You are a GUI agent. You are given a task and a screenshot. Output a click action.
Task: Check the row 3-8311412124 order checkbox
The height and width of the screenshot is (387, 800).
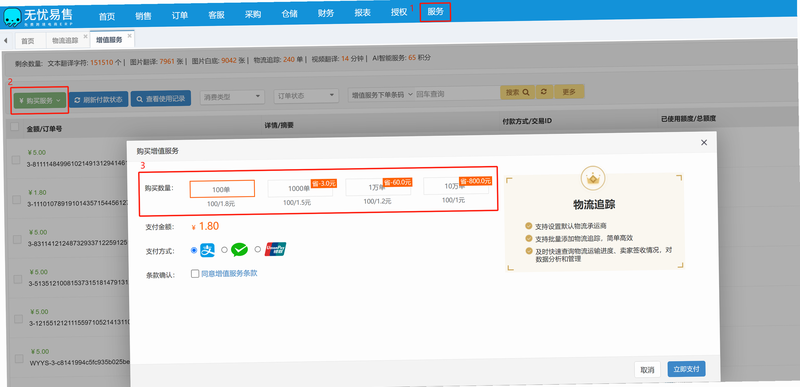coord(17,239)
